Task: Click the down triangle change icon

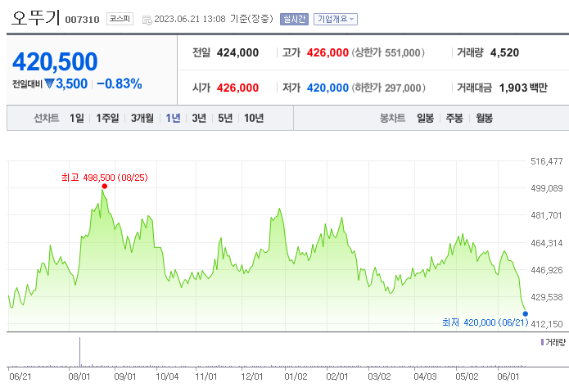Action: coord(49,83)
